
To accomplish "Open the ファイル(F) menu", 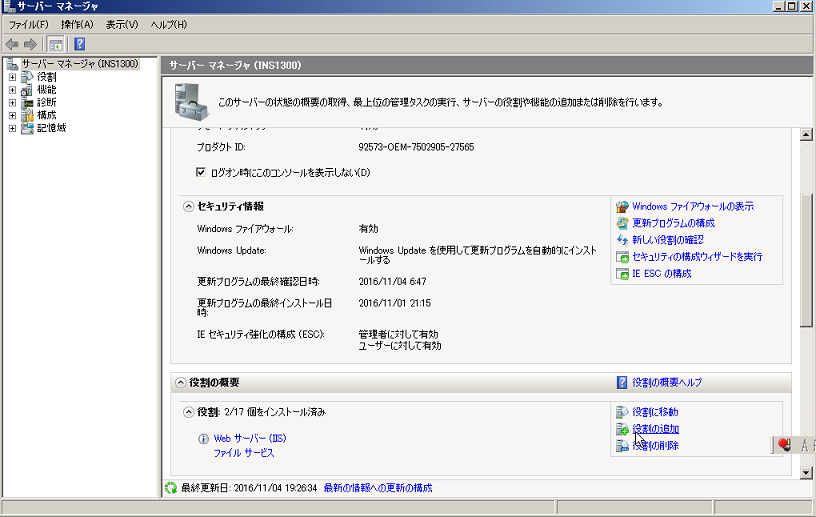I will (29, 24).
